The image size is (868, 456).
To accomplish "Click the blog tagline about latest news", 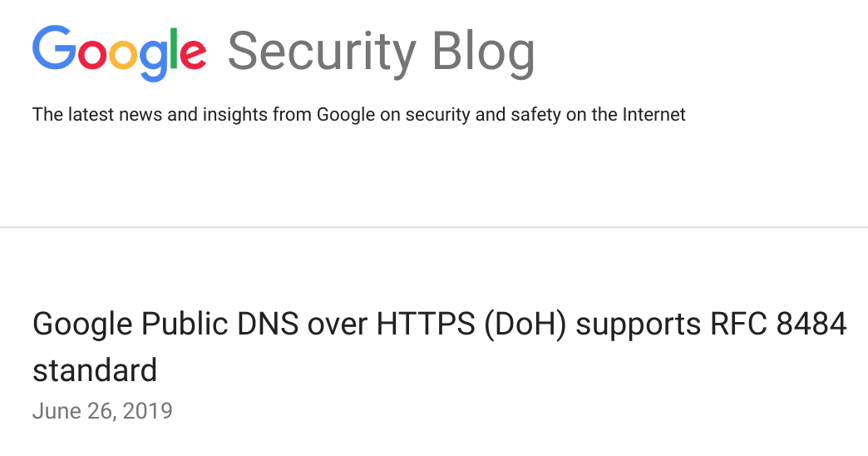I will point(358,115).
